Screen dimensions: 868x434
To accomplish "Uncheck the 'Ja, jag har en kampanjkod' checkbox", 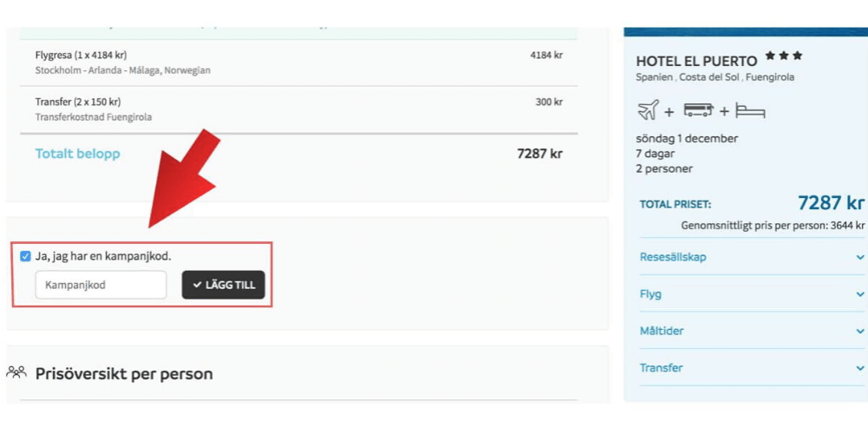I will (25, 256).
